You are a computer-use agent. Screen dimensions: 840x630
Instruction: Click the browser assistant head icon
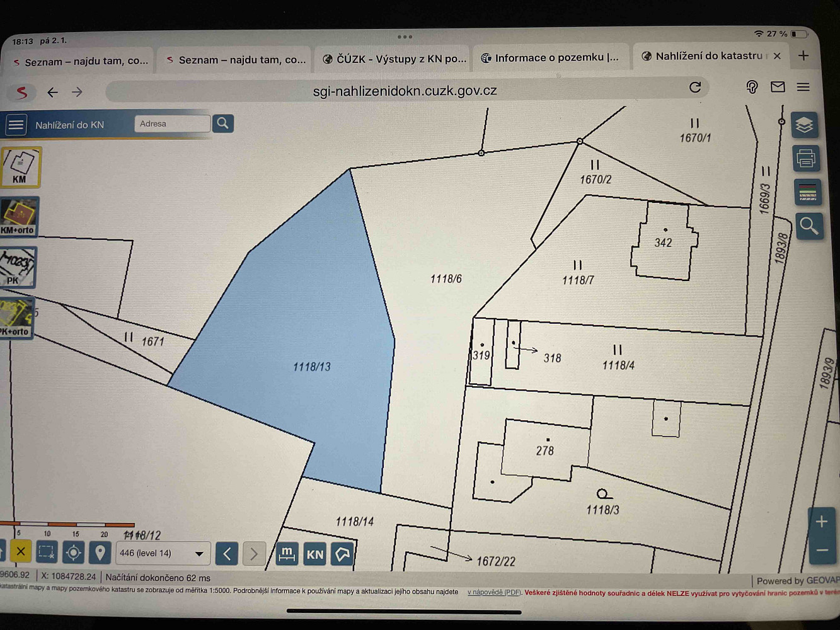(752, 87)
